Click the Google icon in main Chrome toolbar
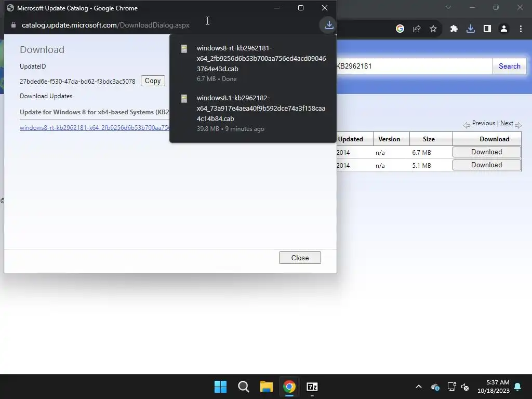 400,29
